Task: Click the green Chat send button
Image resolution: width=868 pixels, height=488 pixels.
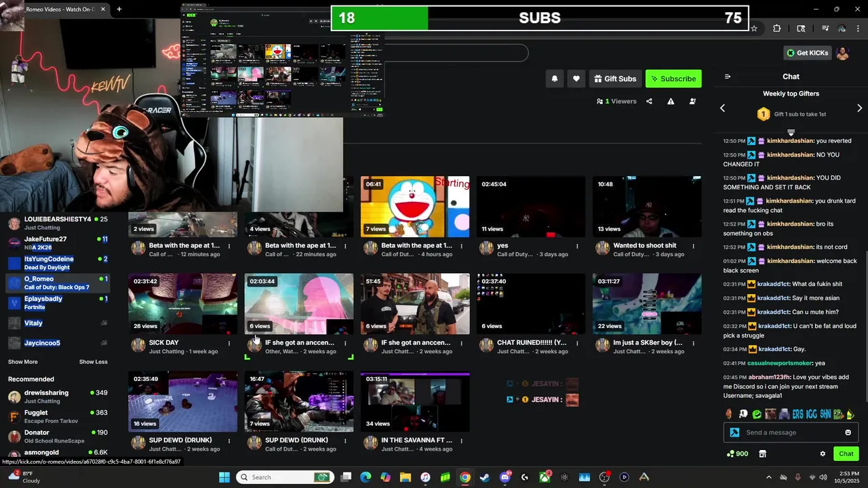Action: pyautogui.click(x=846, y=454)
